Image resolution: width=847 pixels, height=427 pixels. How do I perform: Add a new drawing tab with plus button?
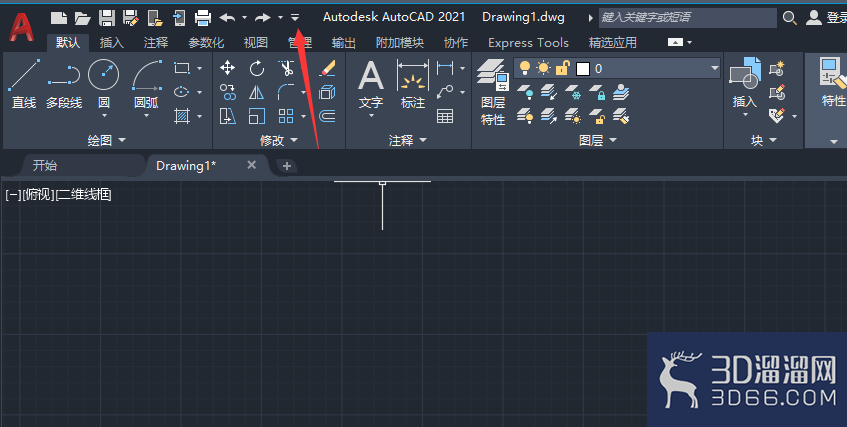tap(287, 166)
